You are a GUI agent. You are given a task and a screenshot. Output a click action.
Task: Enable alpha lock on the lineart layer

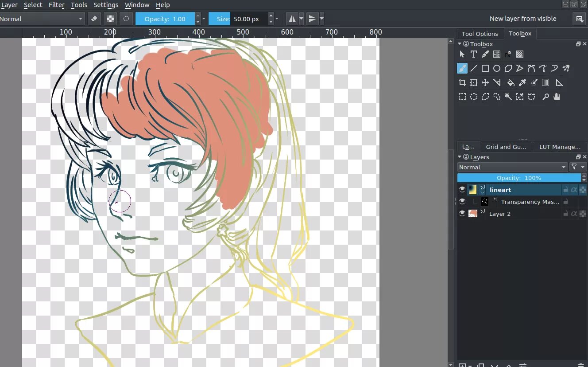574,190
